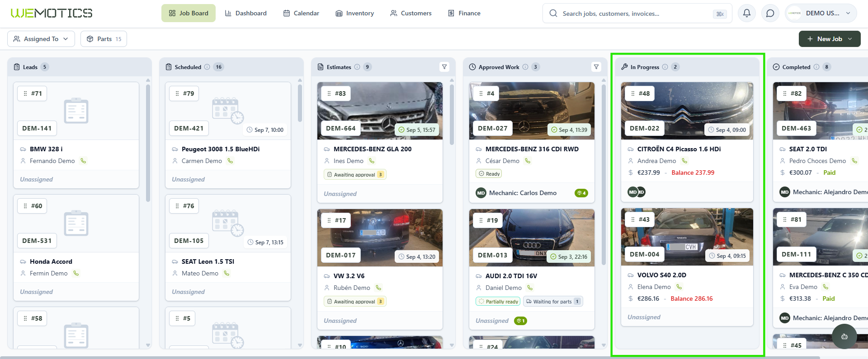Switch to the Dashboard tab
Screen dimensions: 868x359
coord(246,13)
